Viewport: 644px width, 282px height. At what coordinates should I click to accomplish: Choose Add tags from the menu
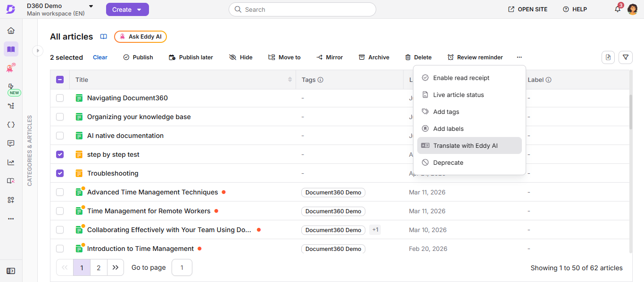(470, 112)
